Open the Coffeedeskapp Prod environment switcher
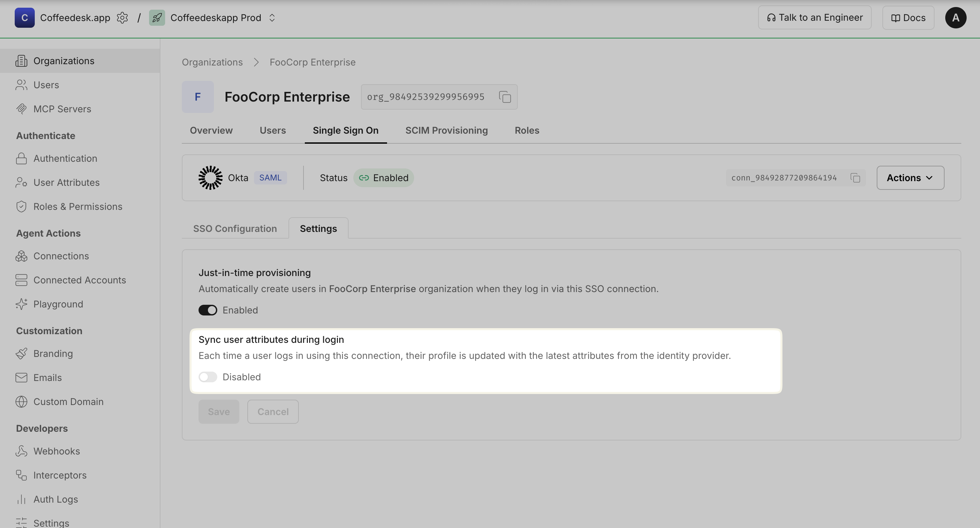The height and width of the screenshot is (528, 980). (x=272, y=18)
